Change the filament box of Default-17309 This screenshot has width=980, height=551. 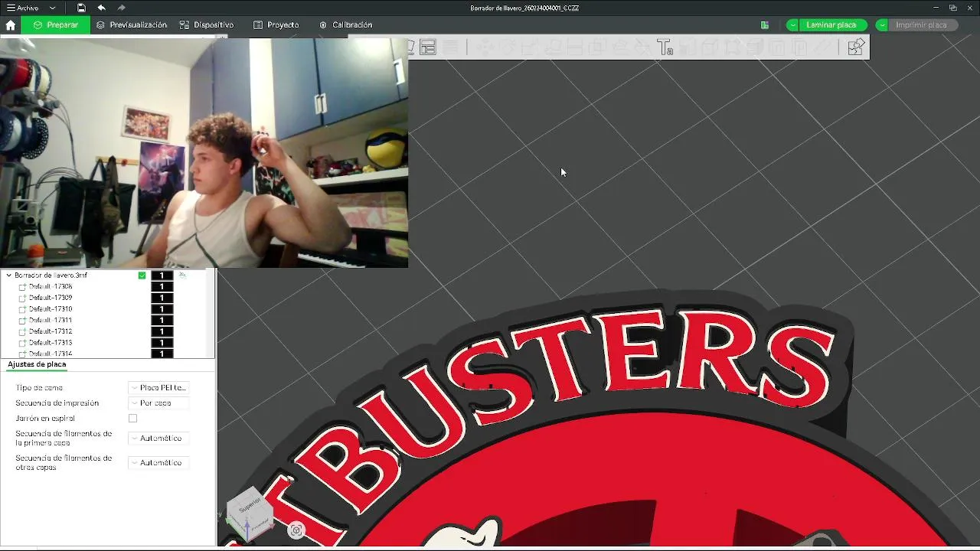[x=162, y=298]
